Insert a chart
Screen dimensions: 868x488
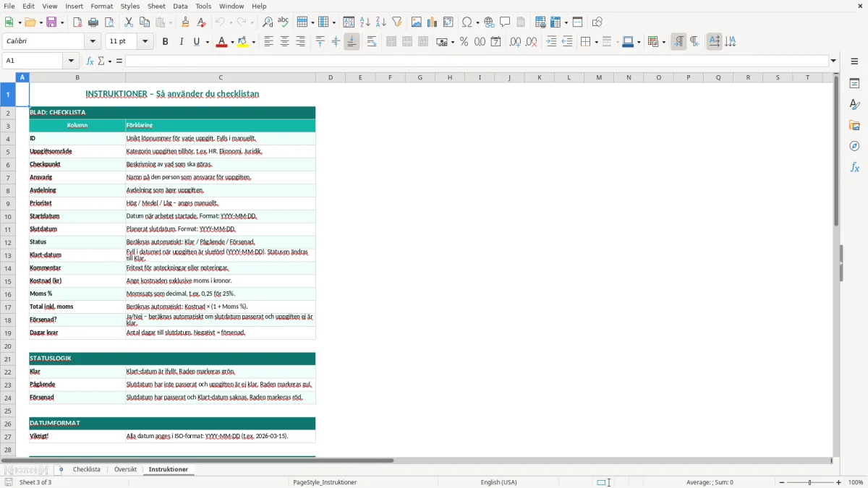(433, 22)
